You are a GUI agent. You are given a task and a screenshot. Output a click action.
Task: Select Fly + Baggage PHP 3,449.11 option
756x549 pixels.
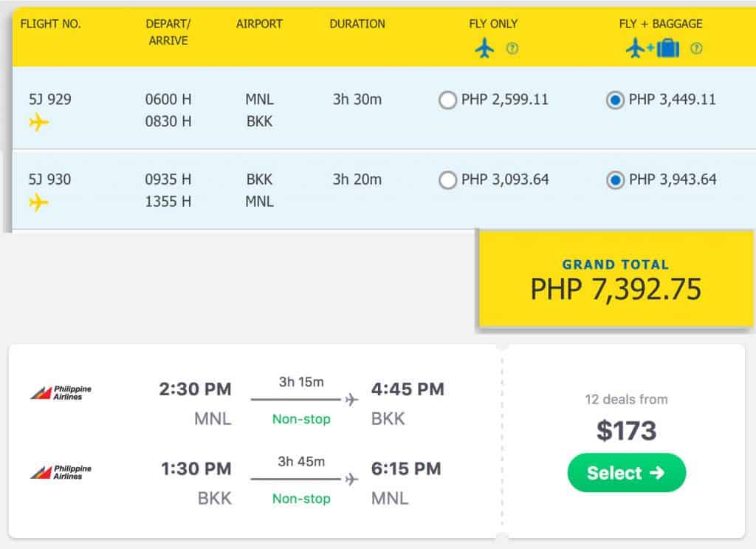point(615,100)
